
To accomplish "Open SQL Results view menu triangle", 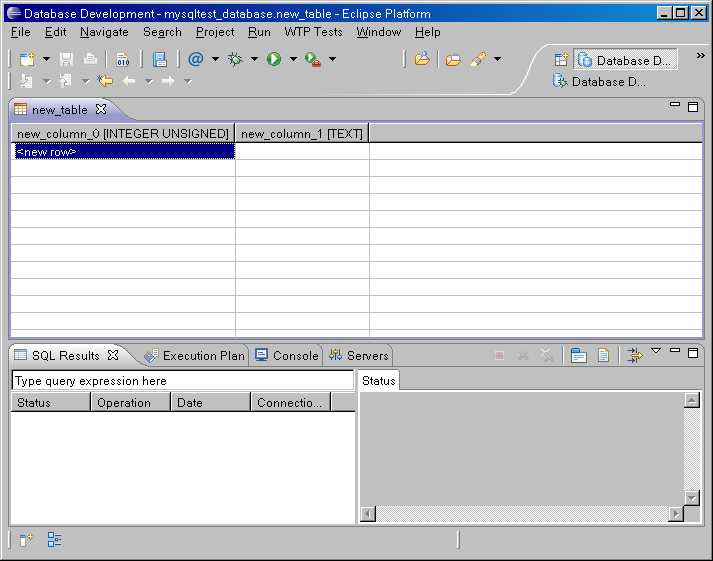I will pos(656,351).
